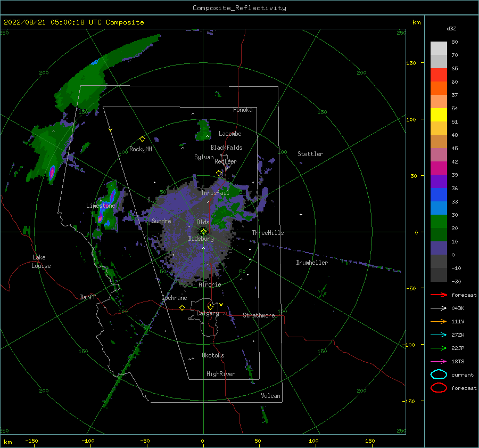Image resolution: width=479 pixels, height=448 pixels.
Task: Click the HighRiver label
Action: [x=220, y=374]
